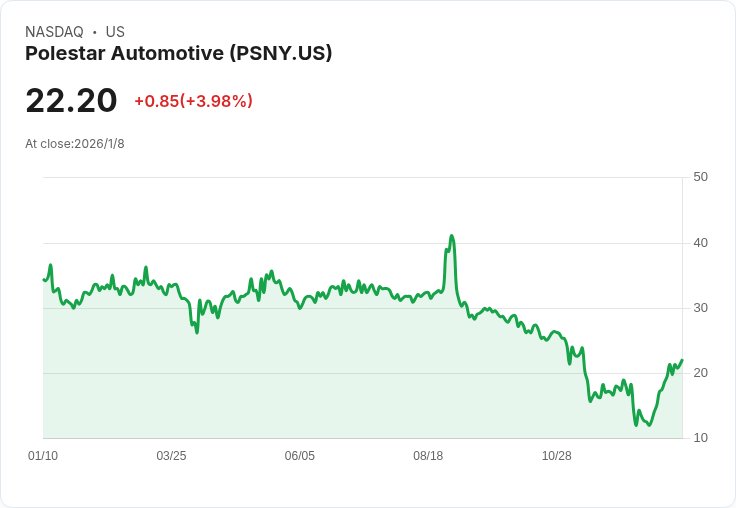
Task: Click the 30 price axis label
Action: 700,308
